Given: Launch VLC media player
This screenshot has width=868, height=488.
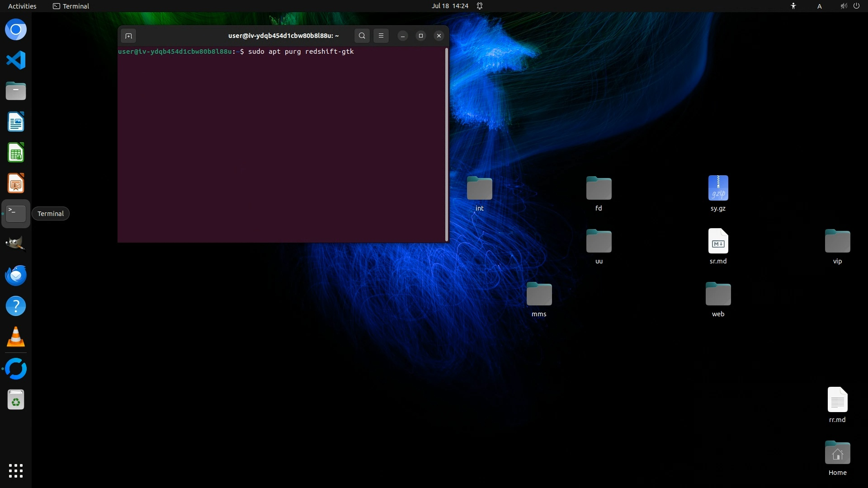Looking at the screenshot, I should [x=16, y=337].
